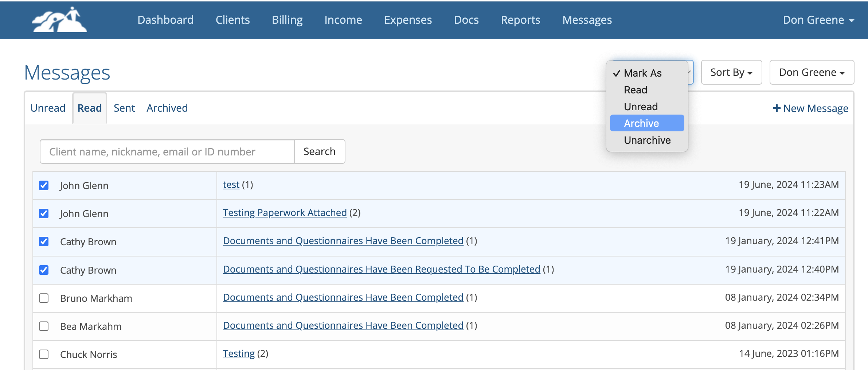Screen dimensions: 868x370
Task: Click Chuck Norris sender name
Action: (x=89, y=354)
